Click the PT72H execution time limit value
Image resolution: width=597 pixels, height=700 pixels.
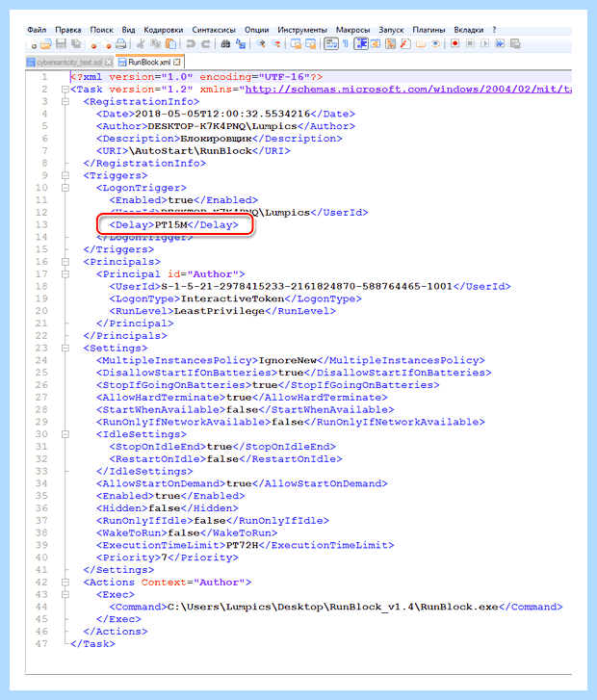pos(243,545)
